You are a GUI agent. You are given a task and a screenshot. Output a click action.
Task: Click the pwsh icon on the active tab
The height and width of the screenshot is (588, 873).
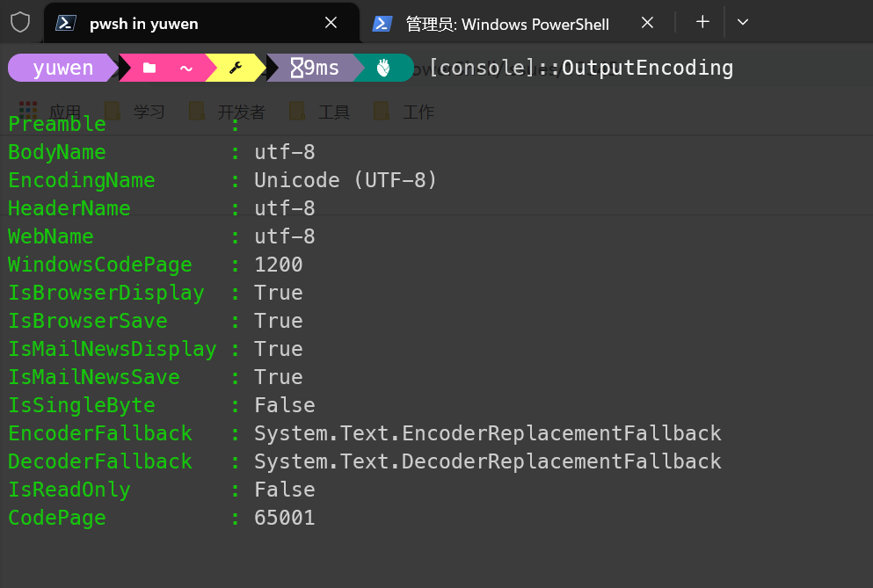coord(64,24)
